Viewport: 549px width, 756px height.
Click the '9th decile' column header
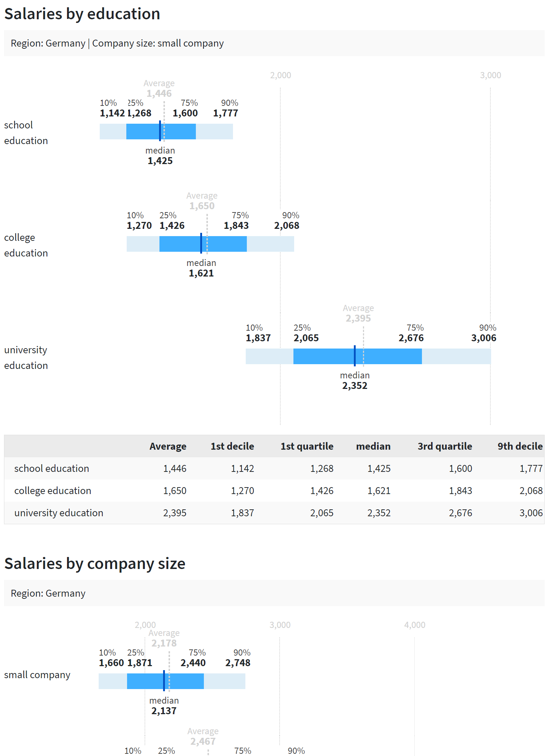[520, 446]
